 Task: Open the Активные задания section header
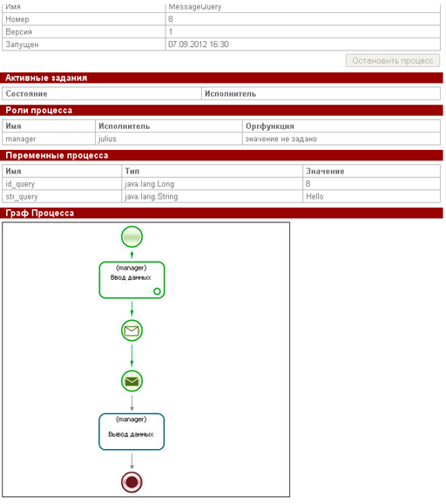tap(221, 78)
